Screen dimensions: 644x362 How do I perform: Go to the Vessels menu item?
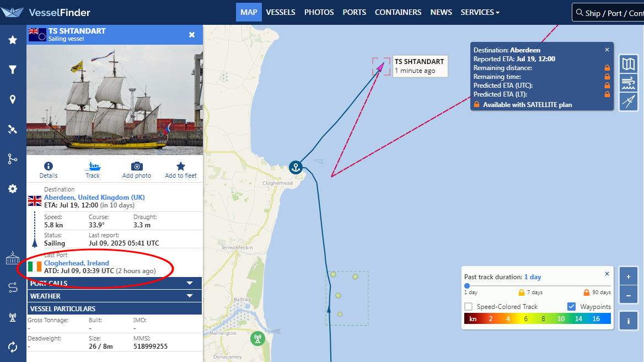pos(280,12)
